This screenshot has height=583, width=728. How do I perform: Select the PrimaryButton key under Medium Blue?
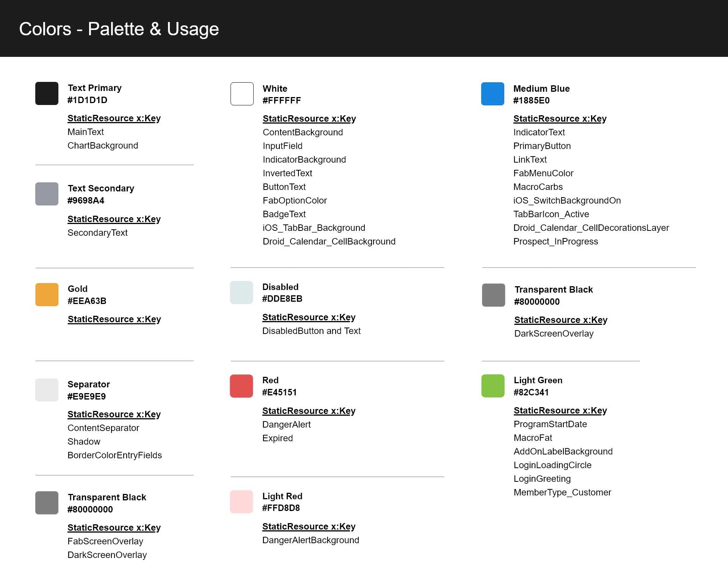click(542, 146)
